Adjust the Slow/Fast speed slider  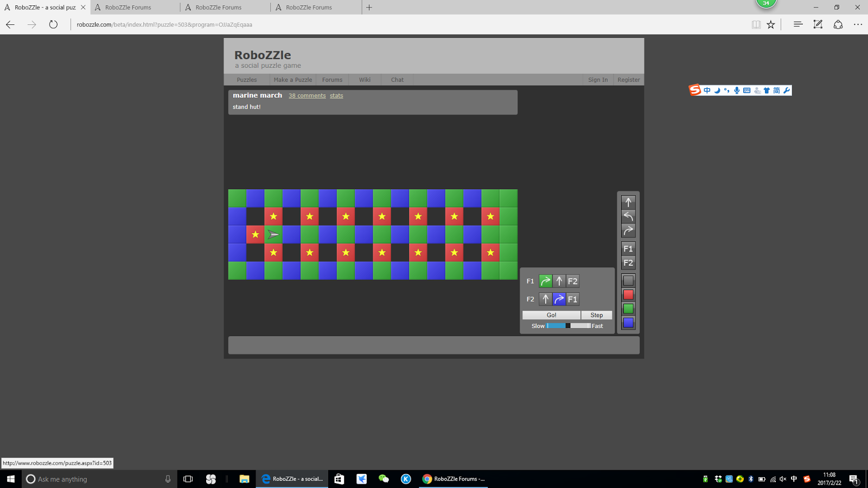(x=569, y=326)
